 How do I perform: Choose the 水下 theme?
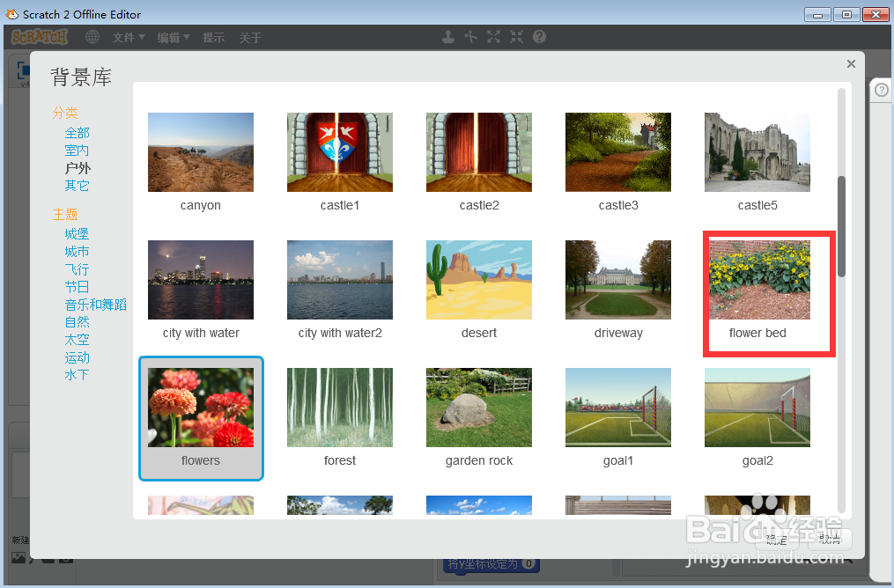coord(77,376)
